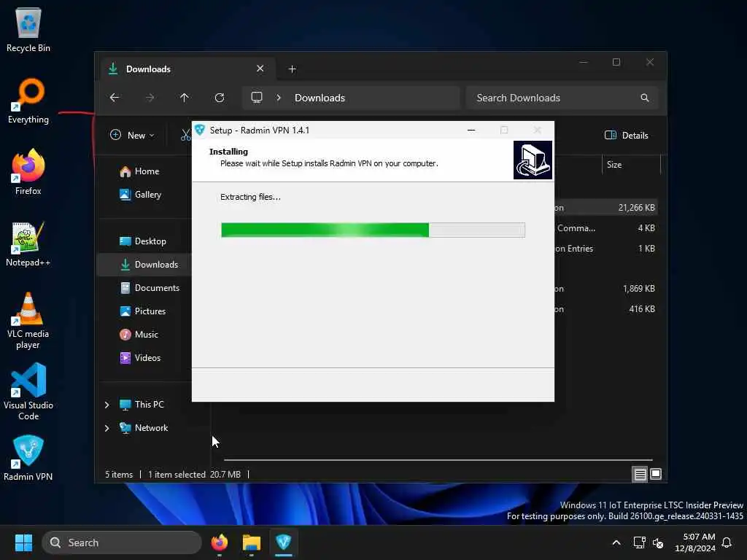Click the Cut scissors icon in Explorer toolbar
The height and width of the screenshot is (560, 747).
185,135
